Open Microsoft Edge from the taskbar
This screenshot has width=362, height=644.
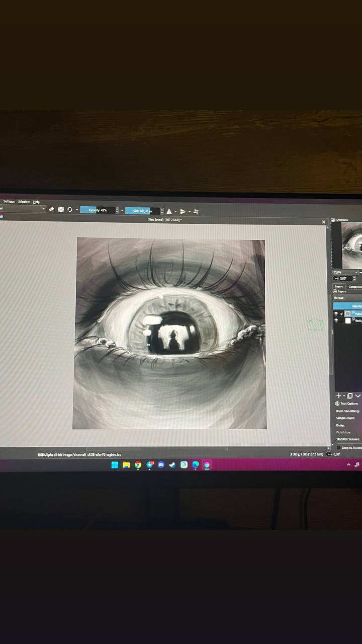tap(195, 465)
